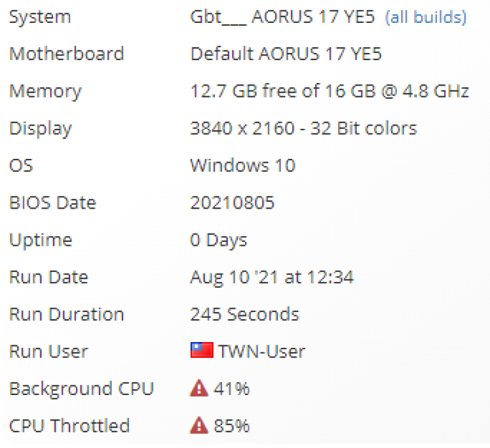
Task: Click the 0 Days uptime value
Action: click(x=218, y=240)
